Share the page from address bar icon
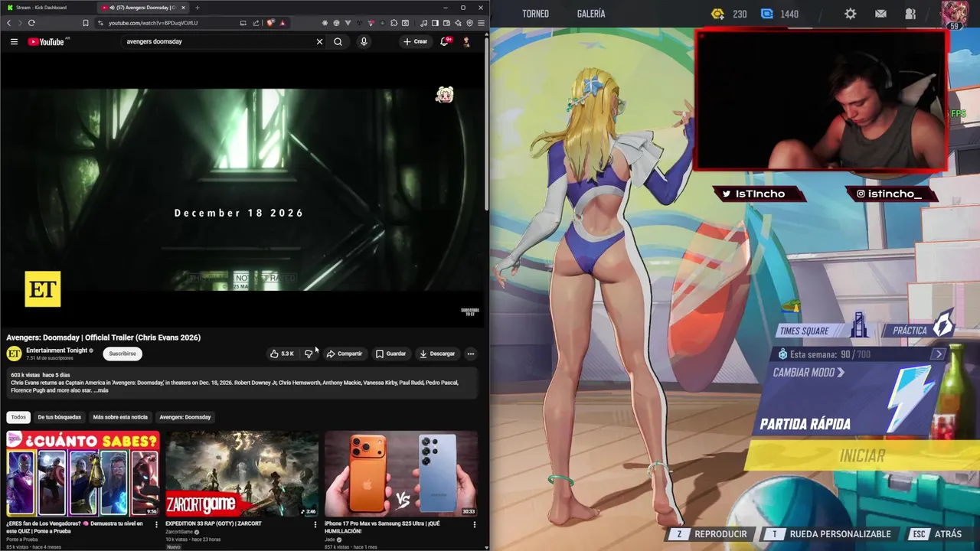This screenshot has width=980, height=551. click(256, 23)
